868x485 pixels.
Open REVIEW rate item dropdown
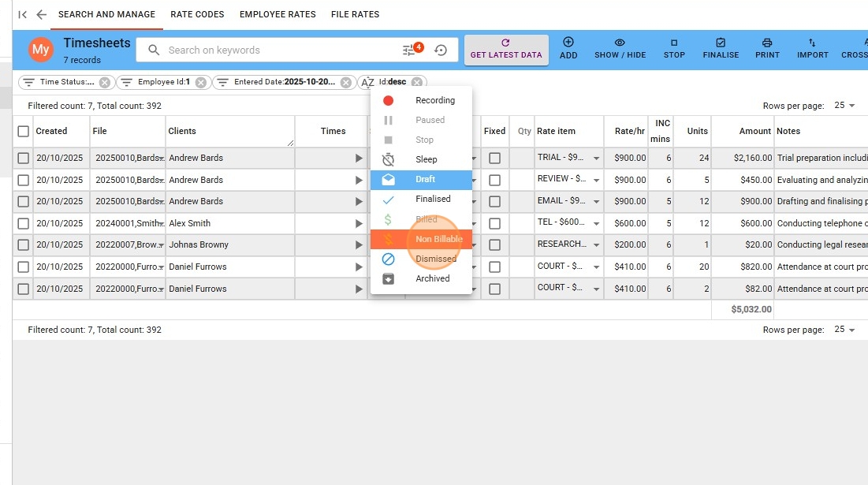pos(596,181)
